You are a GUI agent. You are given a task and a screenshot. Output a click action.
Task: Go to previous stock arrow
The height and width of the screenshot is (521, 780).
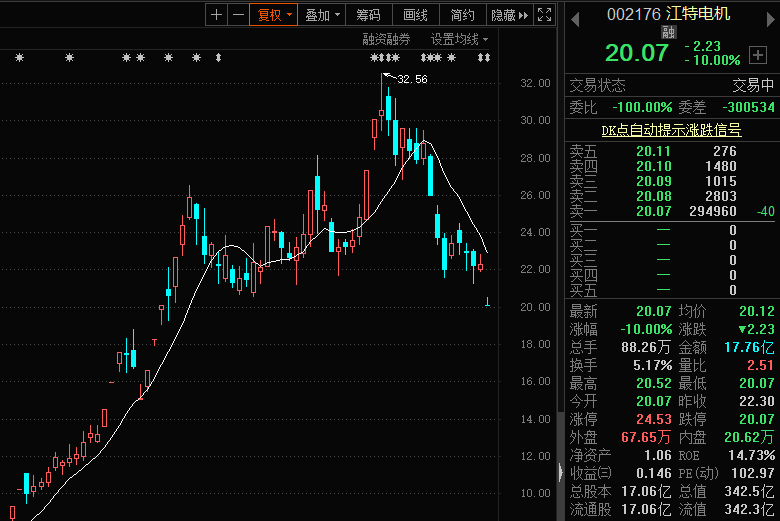pos(575,20)
